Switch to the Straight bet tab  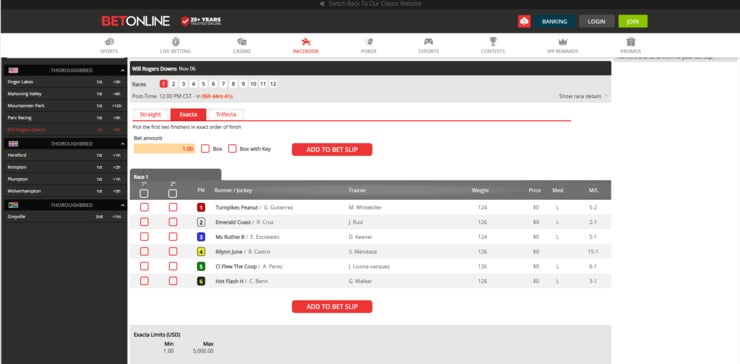click(150, 115)
